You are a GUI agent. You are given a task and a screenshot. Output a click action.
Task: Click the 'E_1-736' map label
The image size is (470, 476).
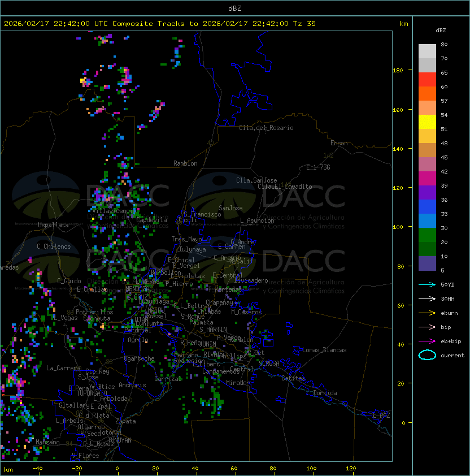pyautogui.click(x=318, y=167)
